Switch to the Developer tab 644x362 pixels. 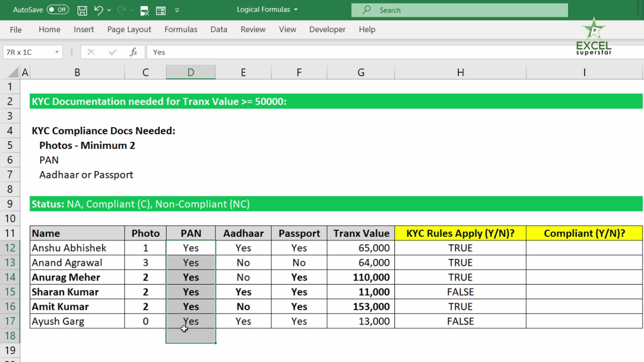[327, 29]
